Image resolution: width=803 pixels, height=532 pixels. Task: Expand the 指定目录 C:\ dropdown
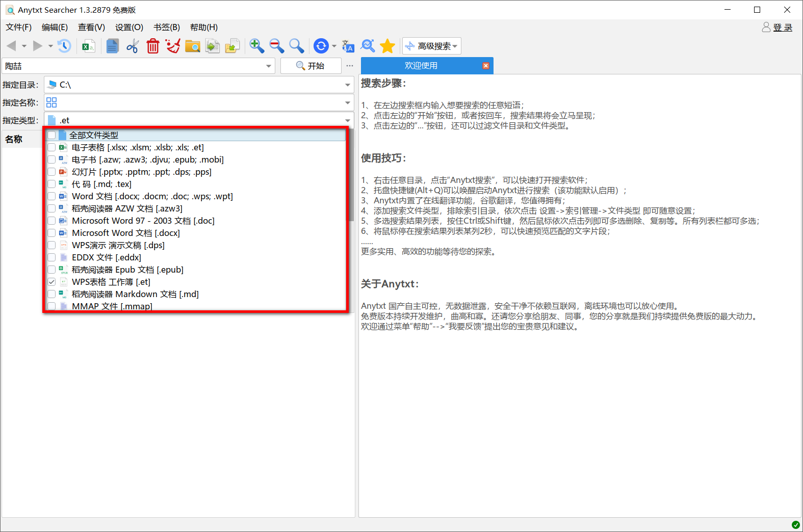point(347,85)
